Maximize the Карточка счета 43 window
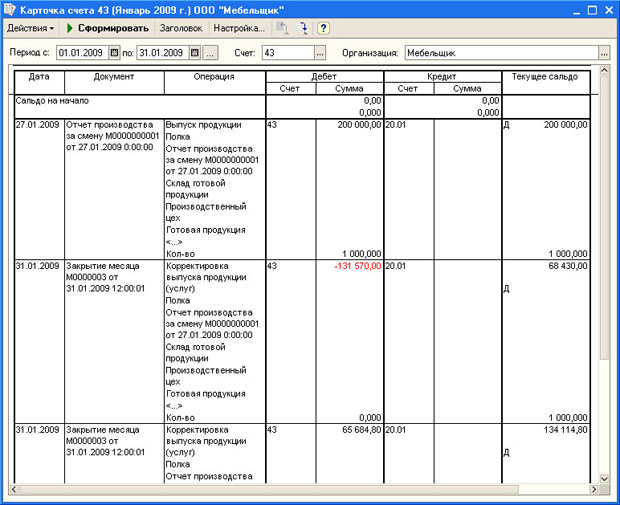The width and height of the screenshot is (620, 505). click(592, 10)
